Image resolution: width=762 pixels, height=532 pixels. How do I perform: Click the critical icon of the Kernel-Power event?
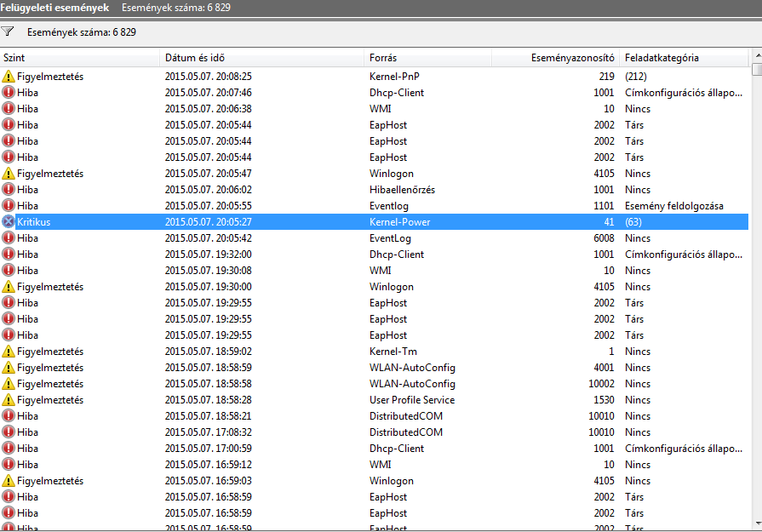pyautogui.click(x=9, y=222)
